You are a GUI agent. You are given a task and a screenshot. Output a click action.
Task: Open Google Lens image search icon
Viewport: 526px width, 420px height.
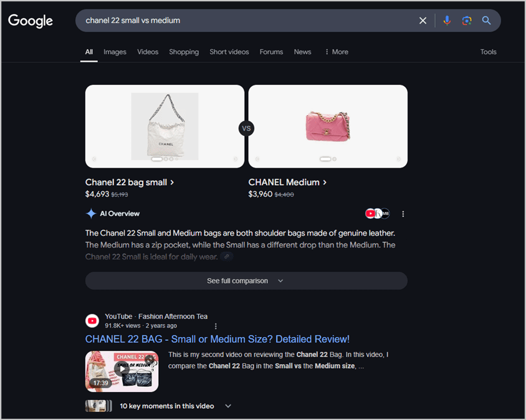pyautogui.click(x=467, y=21)
